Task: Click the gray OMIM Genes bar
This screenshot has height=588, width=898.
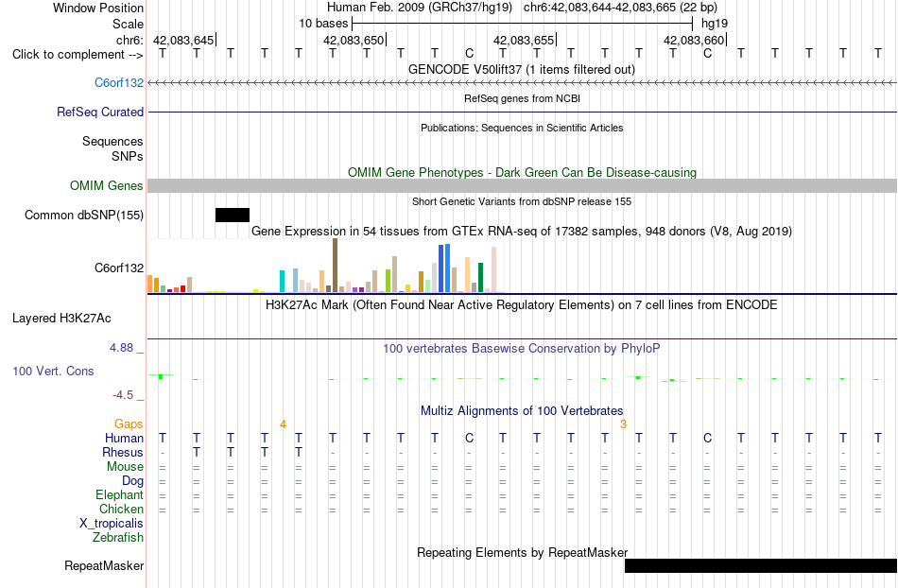Action: click(x=523, y=185)
